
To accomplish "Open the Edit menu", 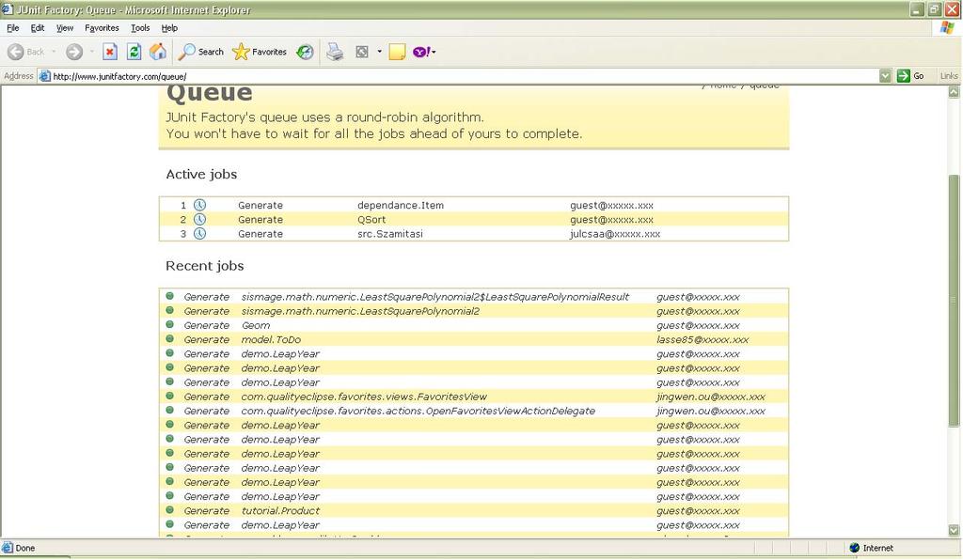I will 38,27.
